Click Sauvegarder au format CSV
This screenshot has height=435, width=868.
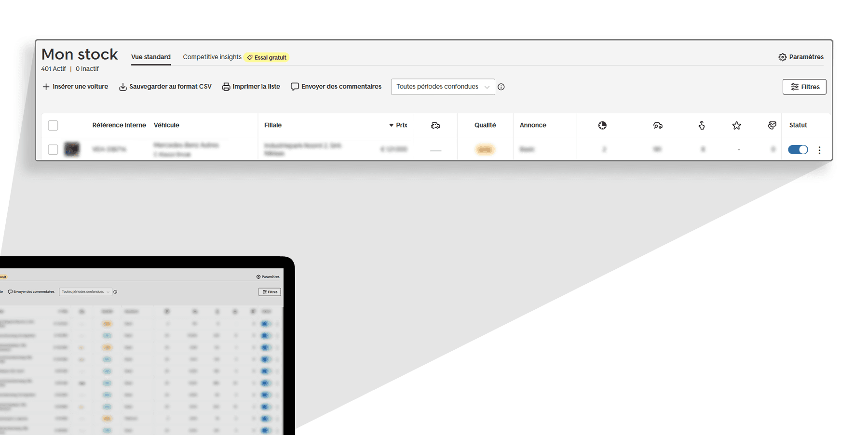(x=165, y=87)
